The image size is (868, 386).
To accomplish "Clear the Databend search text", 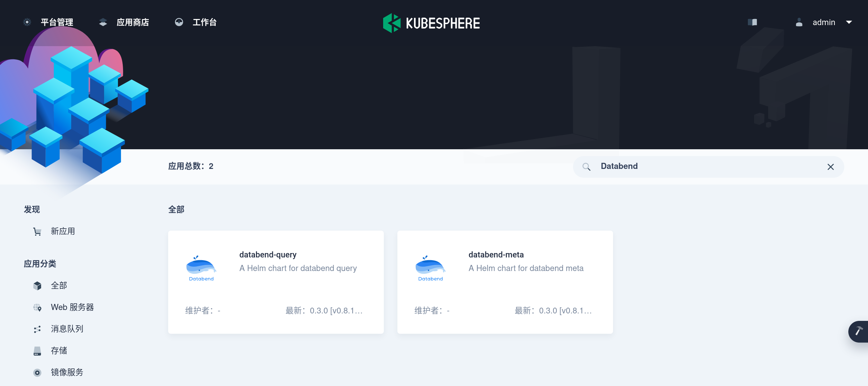I will 830,167.
